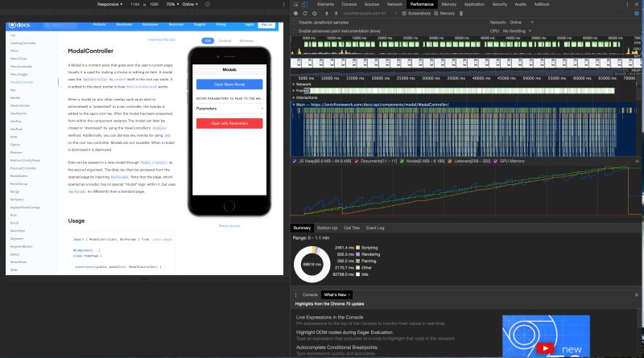Close the bottom drawer panel
This screenshot has height=358, width=644.
click(637, 294)
